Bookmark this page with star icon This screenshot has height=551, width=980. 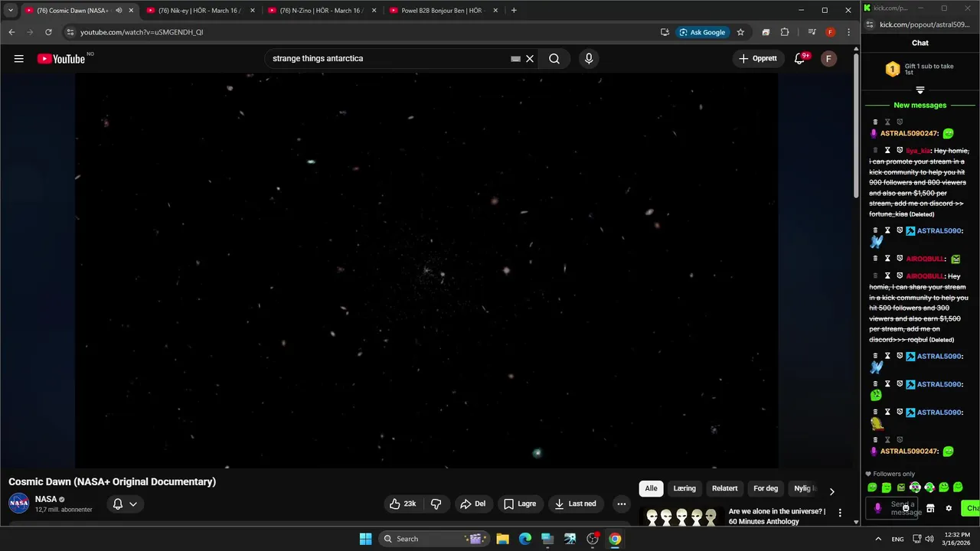pos(740,32)
